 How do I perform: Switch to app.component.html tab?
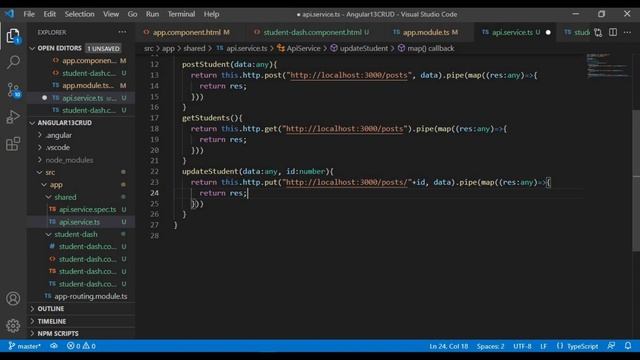coord(187,32)
